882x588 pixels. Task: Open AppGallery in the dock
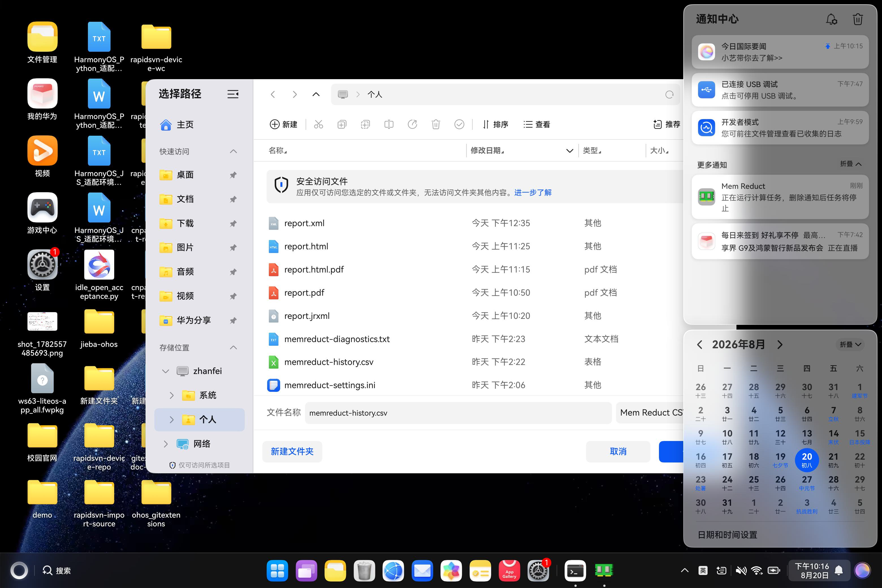pyautogui.click(x=509, y=571)
